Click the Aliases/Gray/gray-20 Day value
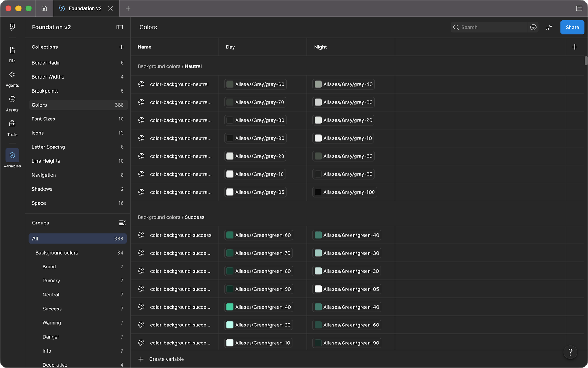Image resolution: width=588 pixels, height=368 pixels. click(x=255, y=156)
